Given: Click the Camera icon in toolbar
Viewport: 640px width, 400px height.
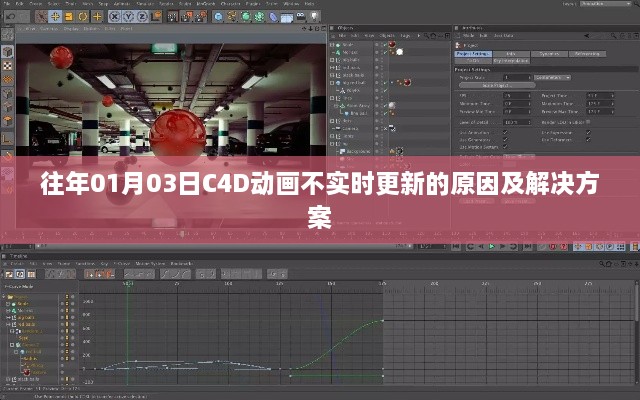Looking at the screenshot, I should (x=300, y=17).
